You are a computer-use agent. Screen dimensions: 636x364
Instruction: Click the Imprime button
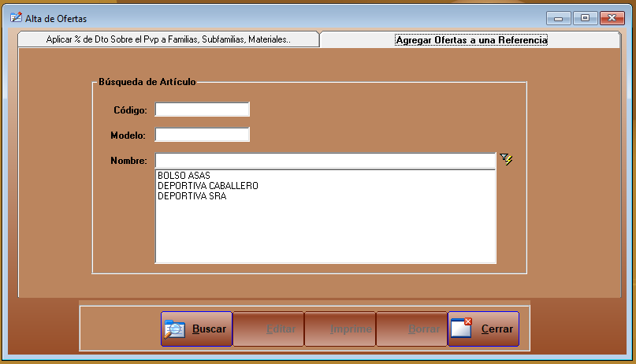click(340, 329)
